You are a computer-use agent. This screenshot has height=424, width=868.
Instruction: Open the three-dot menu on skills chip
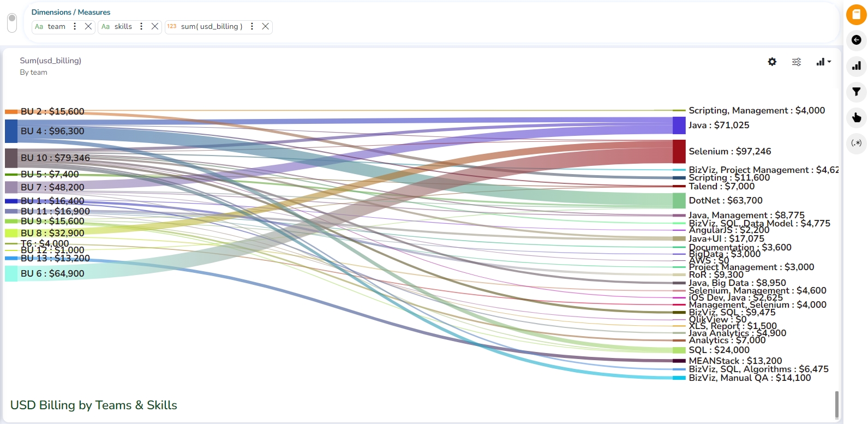coord(141,26)
